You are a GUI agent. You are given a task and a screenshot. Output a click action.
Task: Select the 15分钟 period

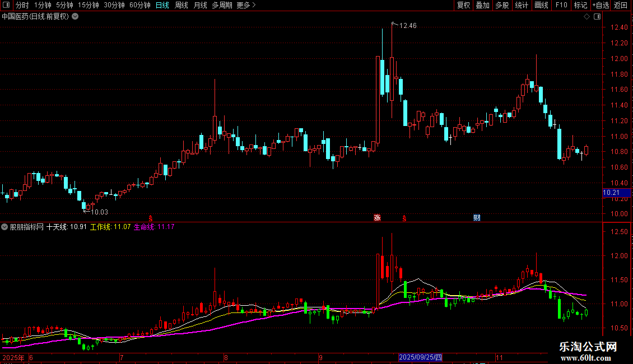[x=89, y=5]
